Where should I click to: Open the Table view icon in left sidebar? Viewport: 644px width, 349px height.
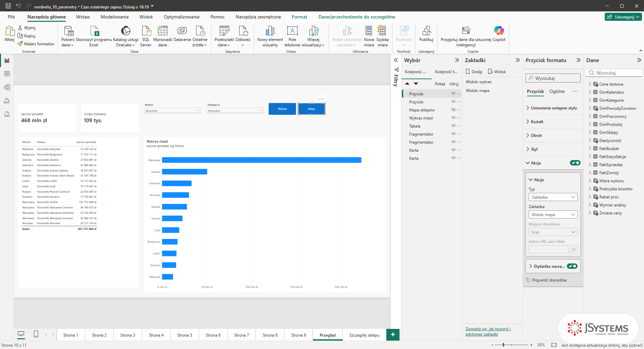7,74
